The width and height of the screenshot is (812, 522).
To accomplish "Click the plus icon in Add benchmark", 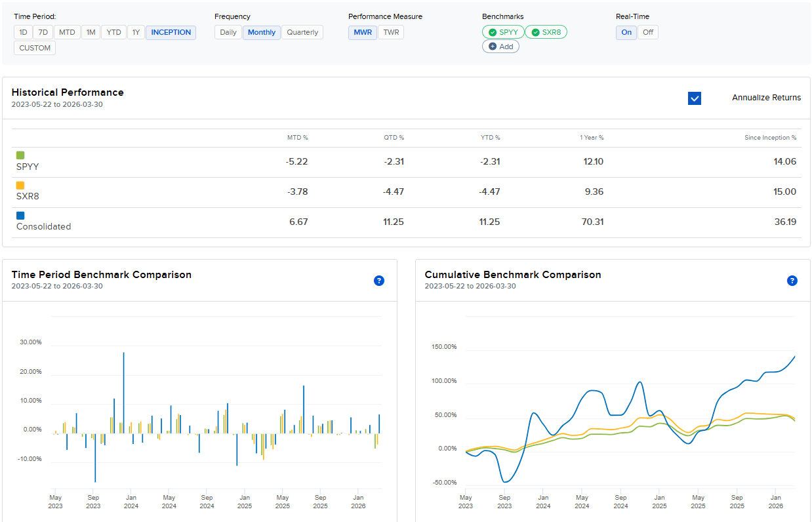I will 493,47.
